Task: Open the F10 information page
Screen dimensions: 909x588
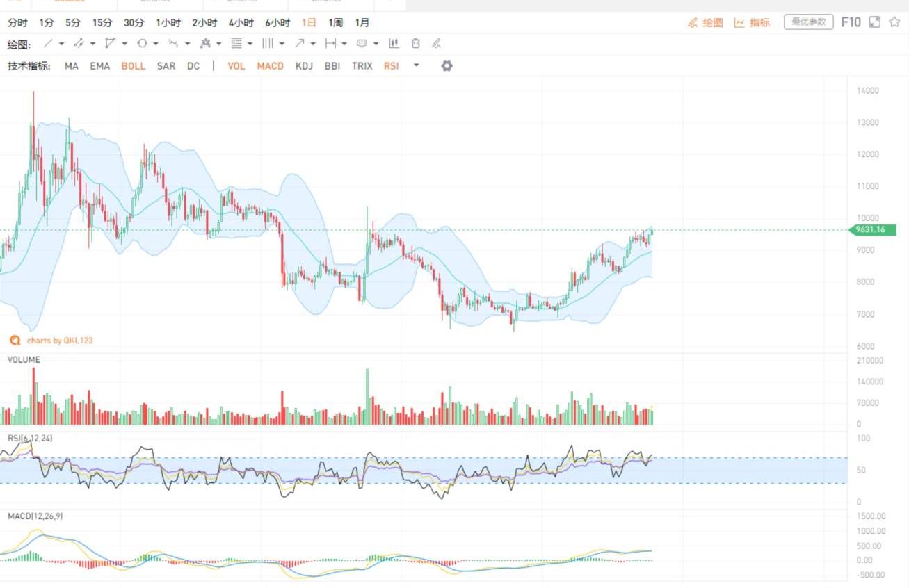Action: coord(851,22)
